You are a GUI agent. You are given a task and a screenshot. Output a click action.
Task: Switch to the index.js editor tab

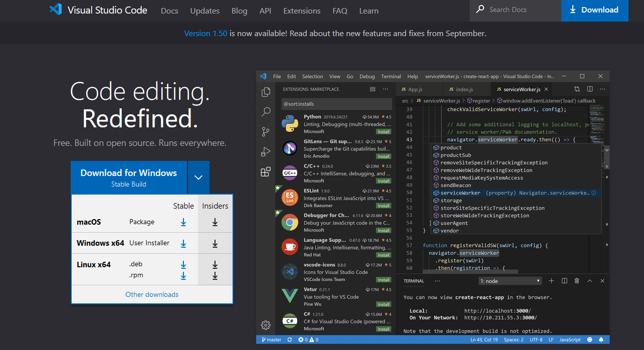click(464, 89)
